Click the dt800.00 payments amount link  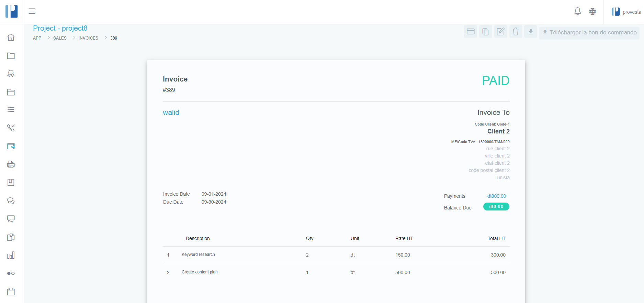tap(496, 196)
